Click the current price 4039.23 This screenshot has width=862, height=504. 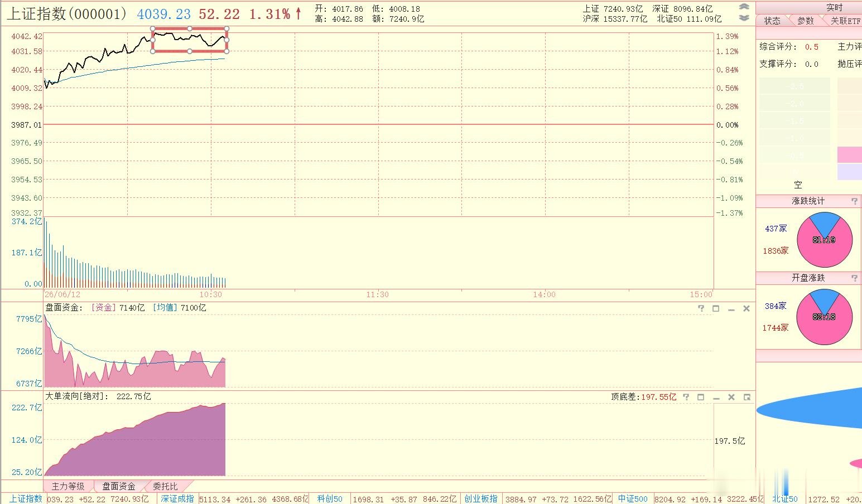point(164,14)
